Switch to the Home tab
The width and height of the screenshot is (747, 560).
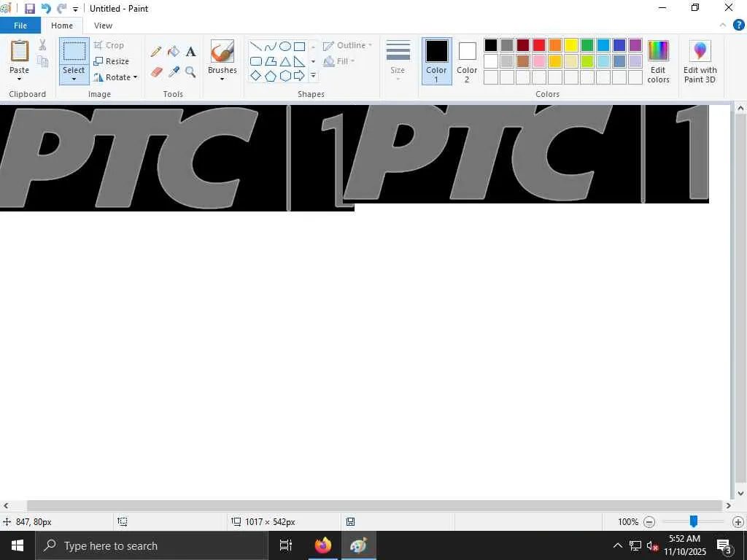(62, 26)
